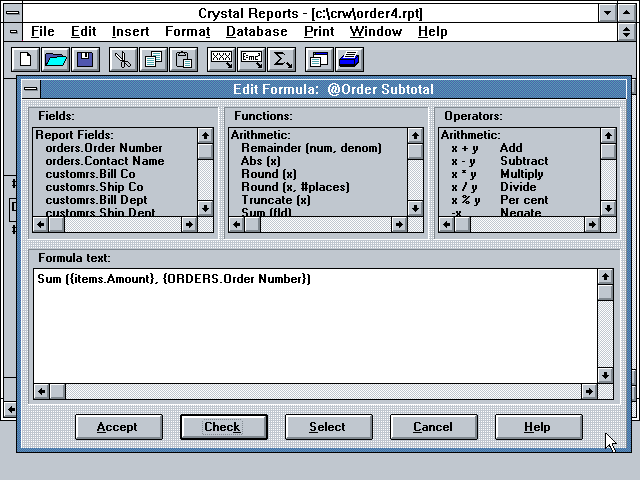Select customrs.Ship Co field
The width and height of the screenshot is (640, 480).
point(94,187)
